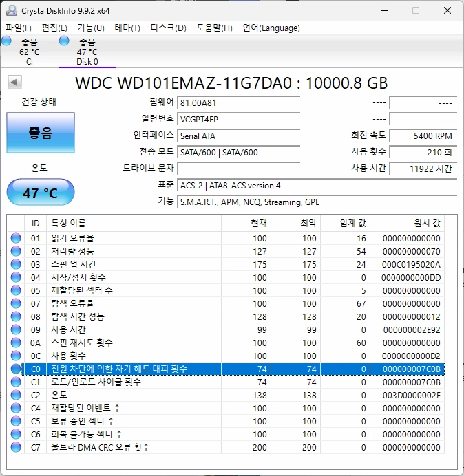464x476 pixels.
Task: Click the 47 °C temperature button
Action: [x=41, y=192]
